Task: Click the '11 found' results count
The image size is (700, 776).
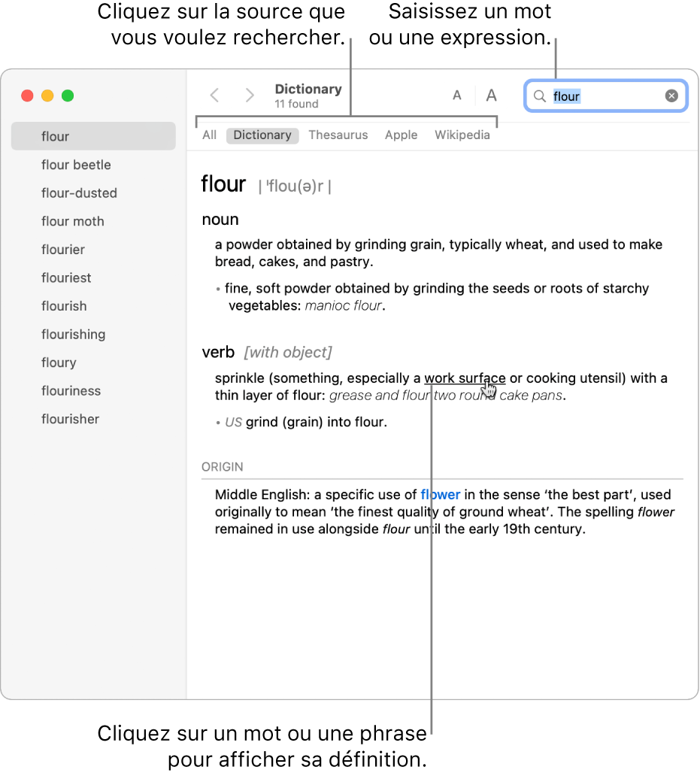Action: pos(296,104)
